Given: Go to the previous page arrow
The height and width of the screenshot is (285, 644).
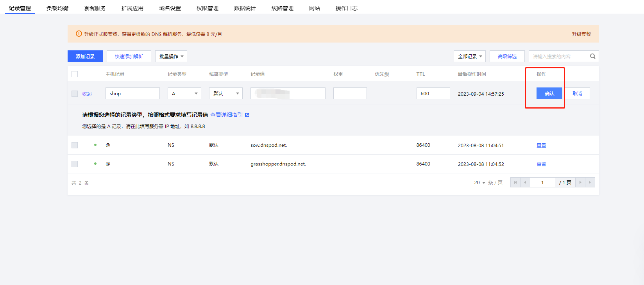Looking at the screenshot, I should click(525, 182).
